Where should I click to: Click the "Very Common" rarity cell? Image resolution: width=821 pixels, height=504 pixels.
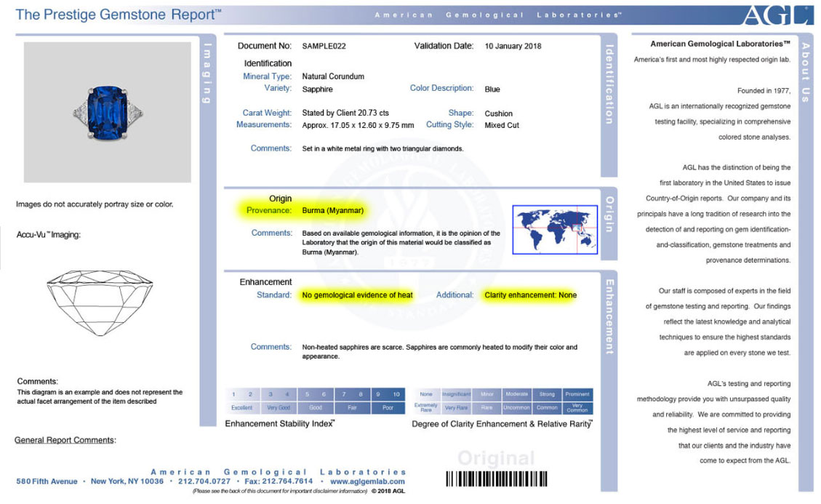pos(577,407)
